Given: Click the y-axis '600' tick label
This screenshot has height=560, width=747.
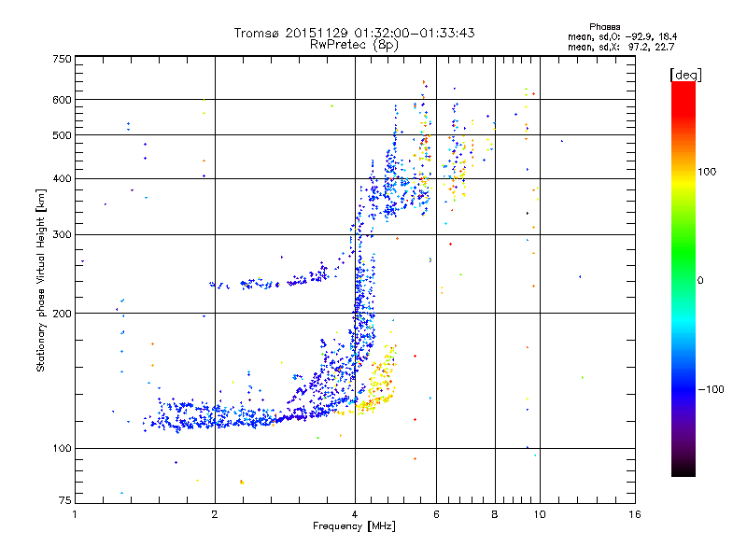Looking at the screenshot, I should [62, 100].
